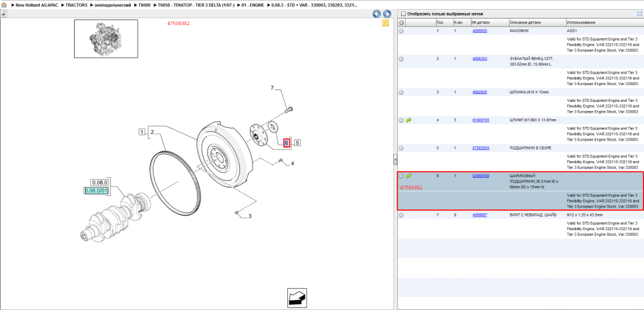Select callout 2 on the diagram
Viewport: 644px width, 310px height.
(x=152, y=132)
